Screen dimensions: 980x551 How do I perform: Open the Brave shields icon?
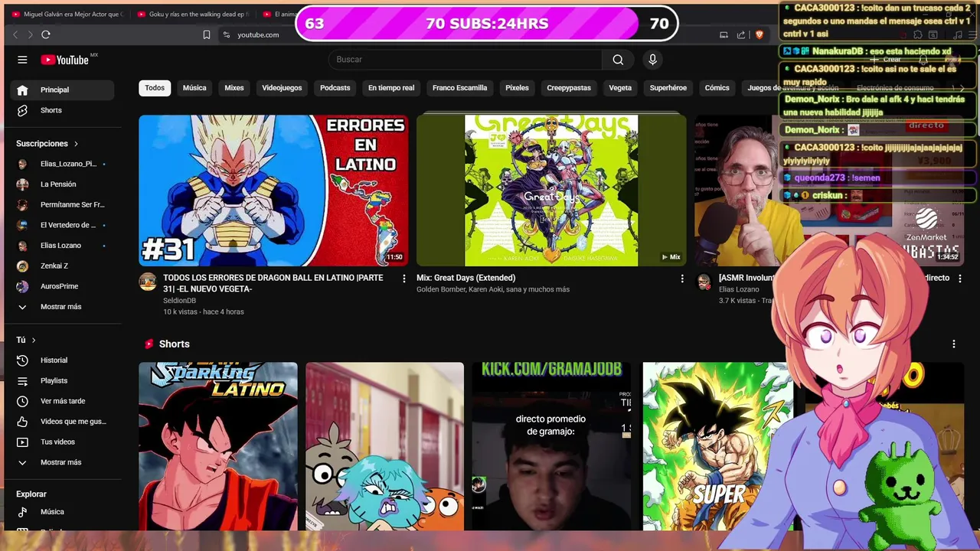[x=759, y=34]
